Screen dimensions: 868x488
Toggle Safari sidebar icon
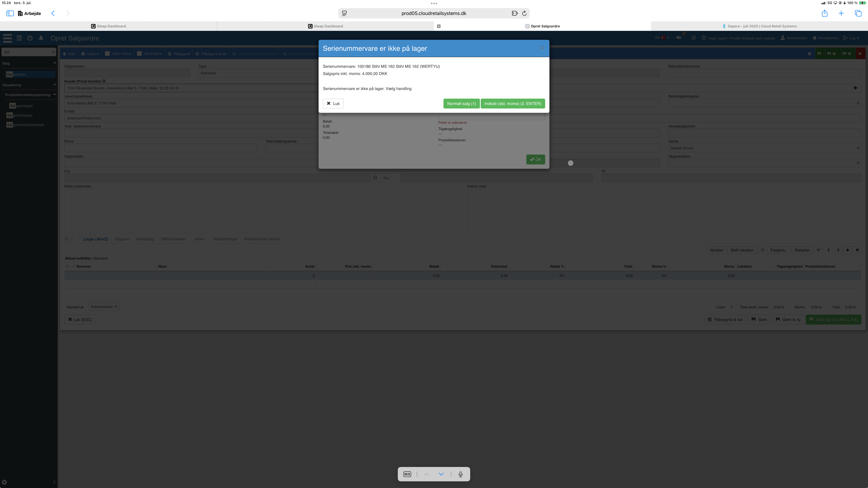10,13
